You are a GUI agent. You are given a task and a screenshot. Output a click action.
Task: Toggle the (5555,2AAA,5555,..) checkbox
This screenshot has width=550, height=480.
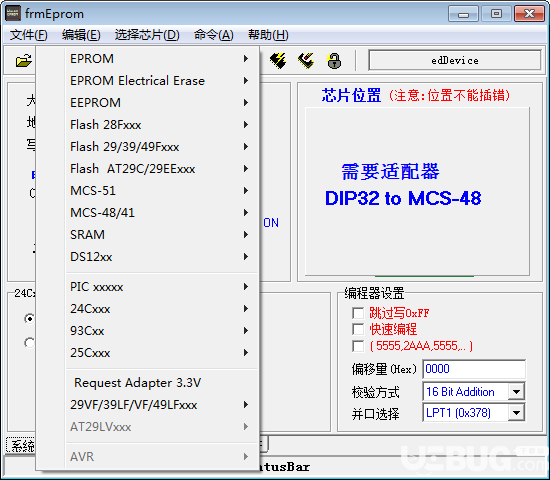[358, 346]
